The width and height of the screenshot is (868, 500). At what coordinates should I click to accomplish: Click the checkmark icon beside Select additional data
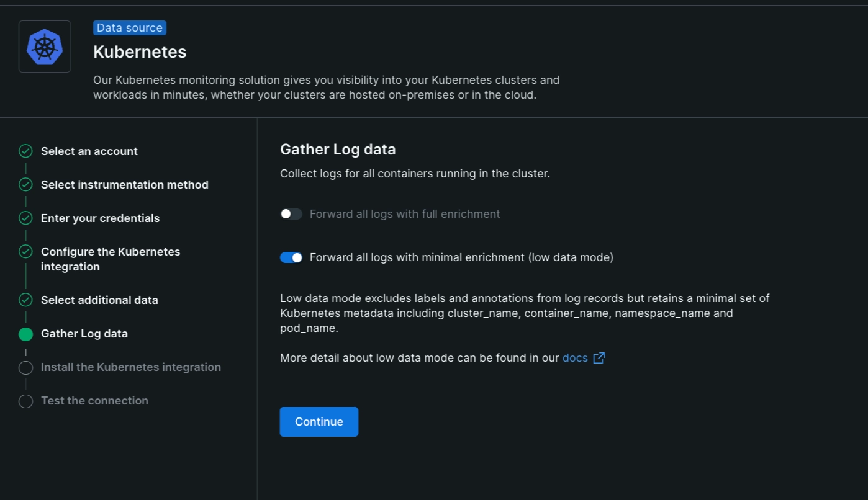click(25, 300)
